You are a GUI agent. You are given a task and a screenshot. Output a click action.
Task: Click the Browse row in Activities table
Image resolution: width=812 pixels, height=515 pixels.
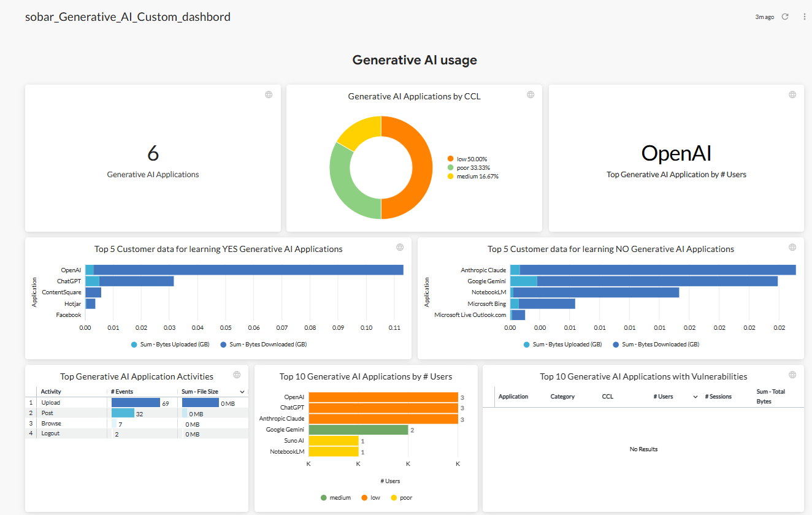click(137, 424)
